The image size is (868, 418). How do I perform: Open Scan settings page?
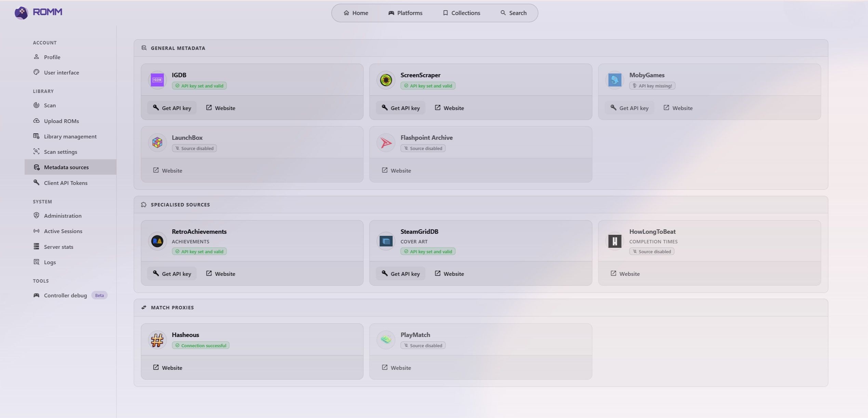[70, 151]
